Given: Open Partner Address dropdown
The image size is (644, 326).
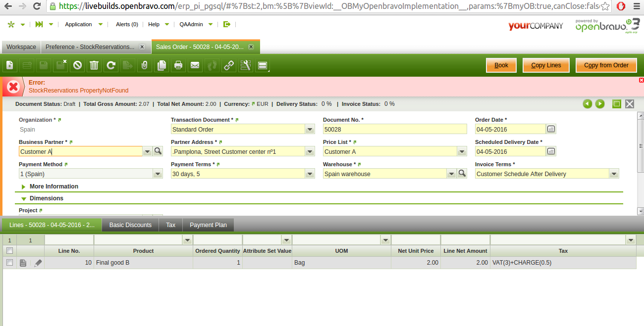Looking at the screenshot, I should [310, 151].
